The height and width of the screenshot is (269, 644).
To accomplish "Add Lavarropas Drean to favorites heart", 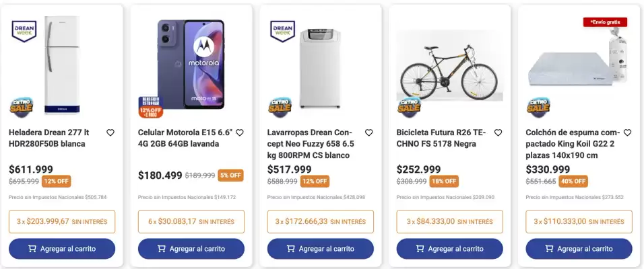I will coord(369,133).
